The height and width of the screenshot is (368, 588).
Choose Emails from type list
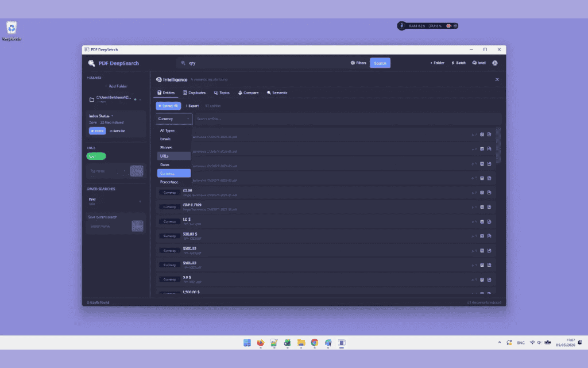click(174, 139)
